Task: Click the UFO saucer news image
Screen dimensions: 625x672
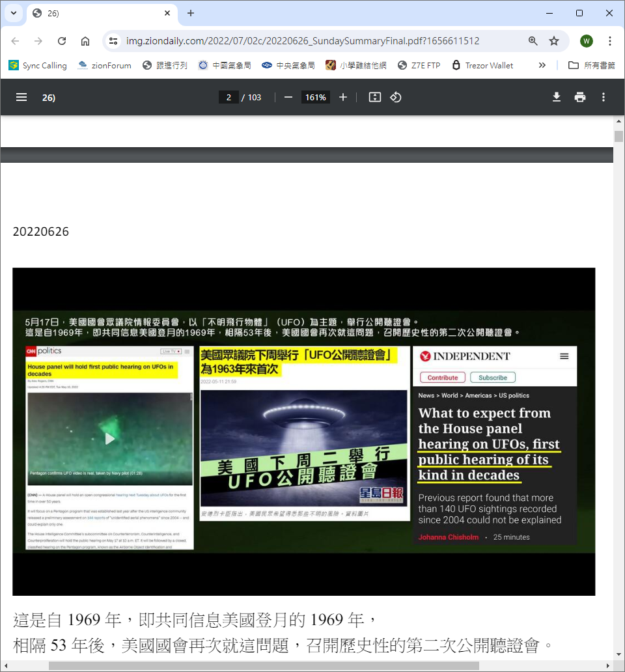Action: coord(304,447)
